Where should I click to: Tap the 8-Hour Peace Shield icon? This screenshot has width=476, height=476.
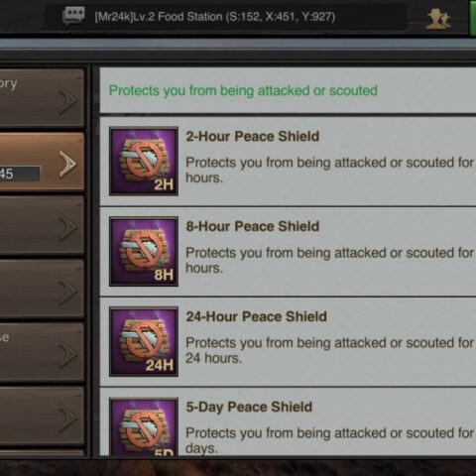click(x=144, y=251)
